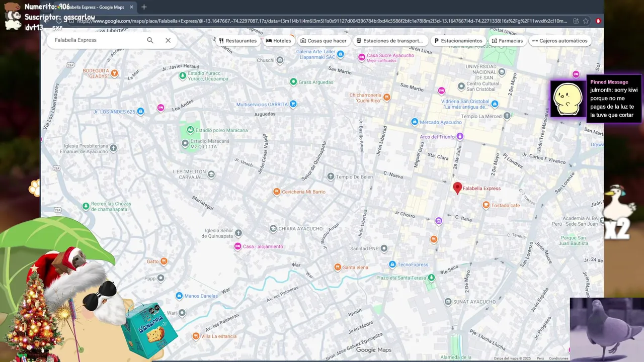
Task: Click the Vidriería San Cristobal shop marker
Action: coord(495,104)
